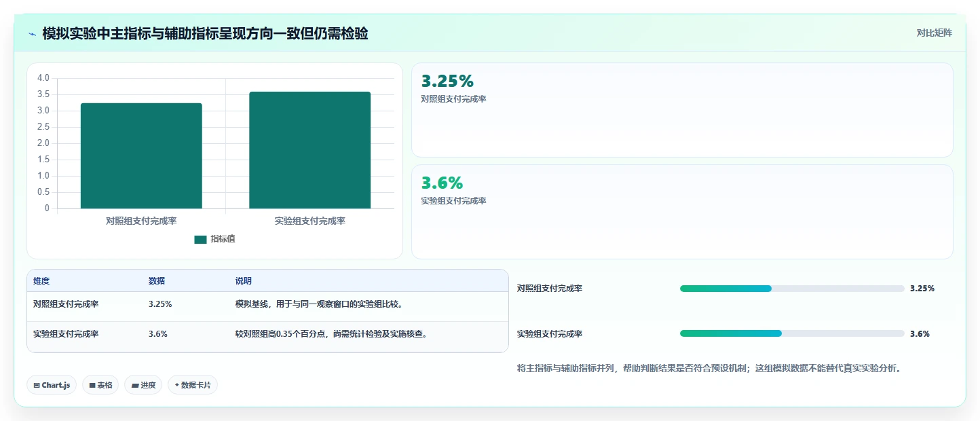Click 实验组支付完成率 progress label
Image resolution: width=980 pixels, height=421 pixels.
click(550, 334)
